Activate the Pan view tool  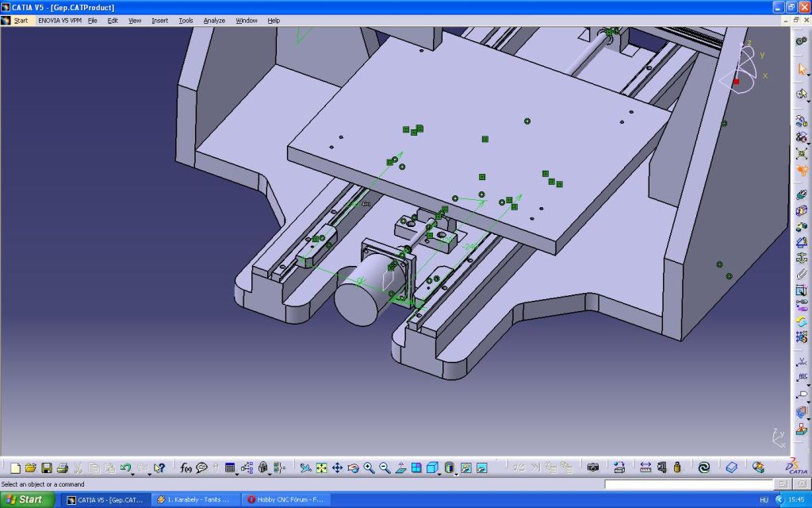click(x=337, y=468)
